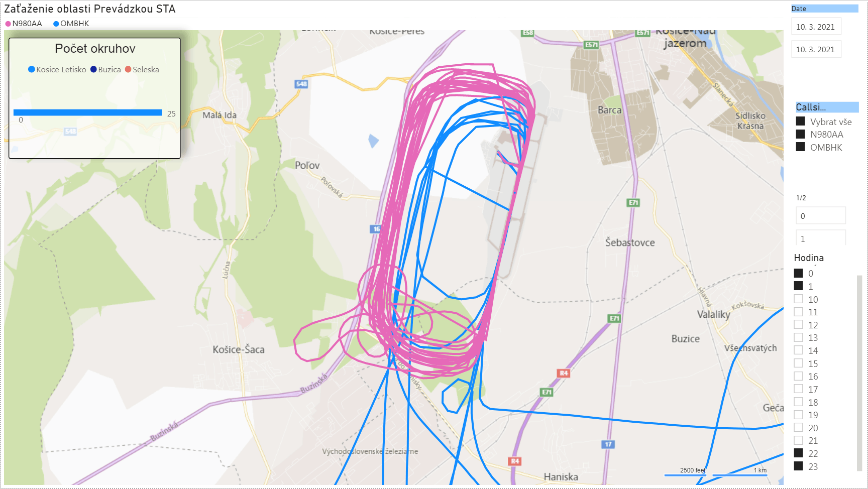
Task: Uncheck the N980AA callsign checkbox
Action: click(x=801, y=134)
